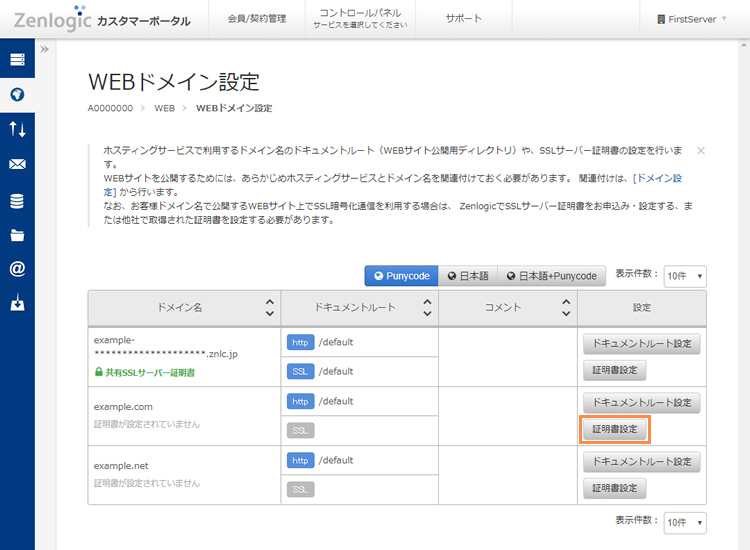Open the server icon in sidebar

pos(17,60)
